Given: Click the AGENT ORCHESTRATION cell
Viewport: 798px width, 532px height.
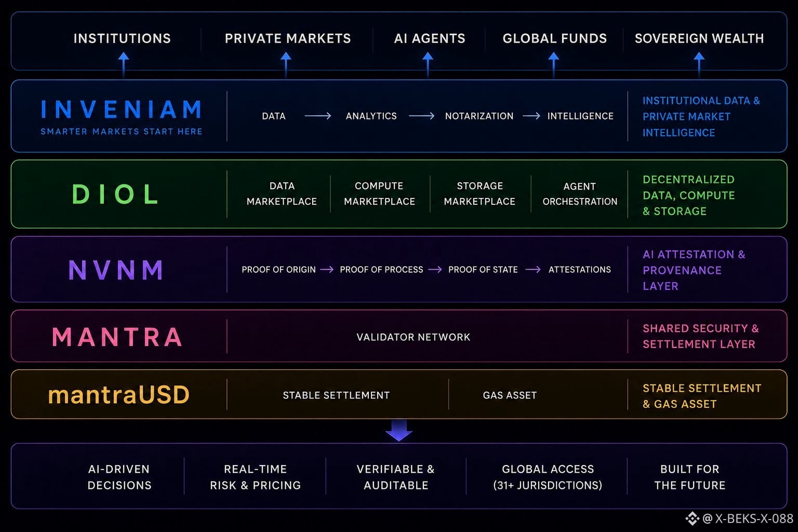Looking at the screenshot, I should click(x=580, y=194).
